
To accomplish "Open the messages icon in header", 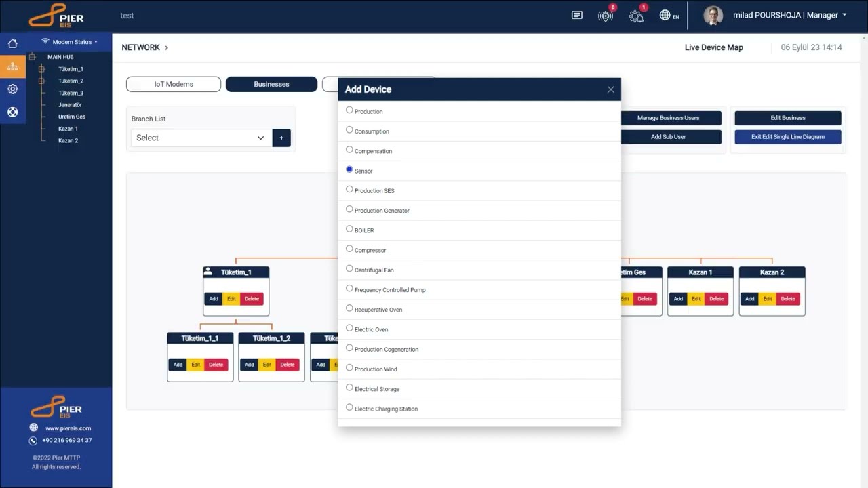I will (577, 15).
